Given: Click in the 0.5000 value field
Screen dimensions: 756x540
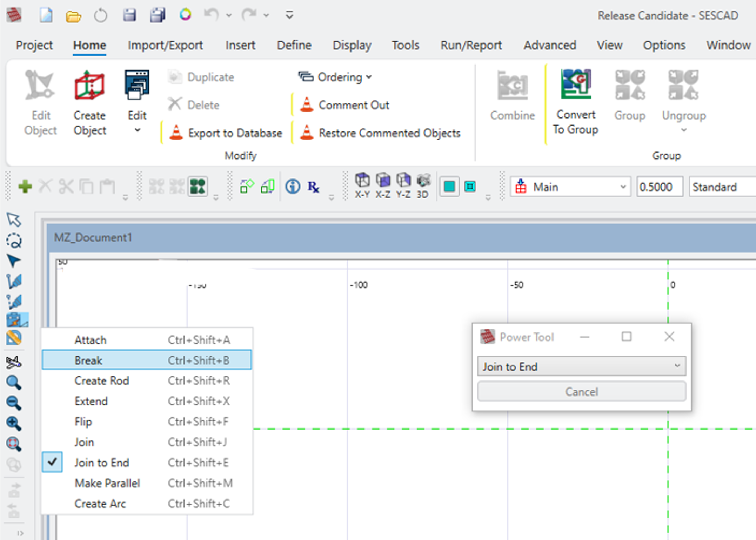Looking at the screenshot, I should point(660,187).
